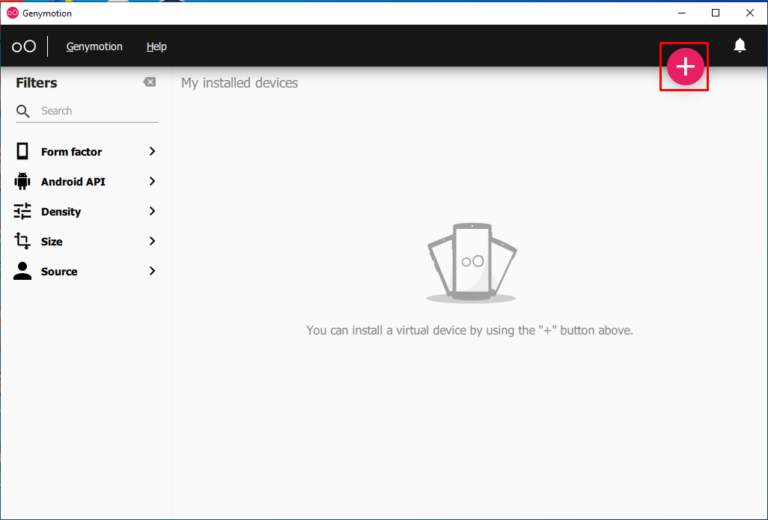Image resolution: width=768 pixels, height=520 pixels.
Task: Expand the Size filter chevron
Action: pyautogui.click(x=152, y=241)
